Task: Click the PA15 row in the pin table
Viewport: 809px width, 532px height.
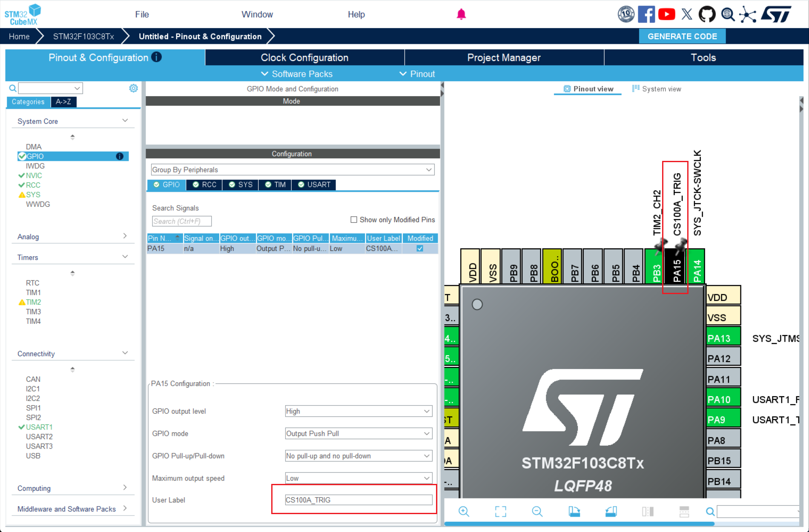Action: coord(292,249)
